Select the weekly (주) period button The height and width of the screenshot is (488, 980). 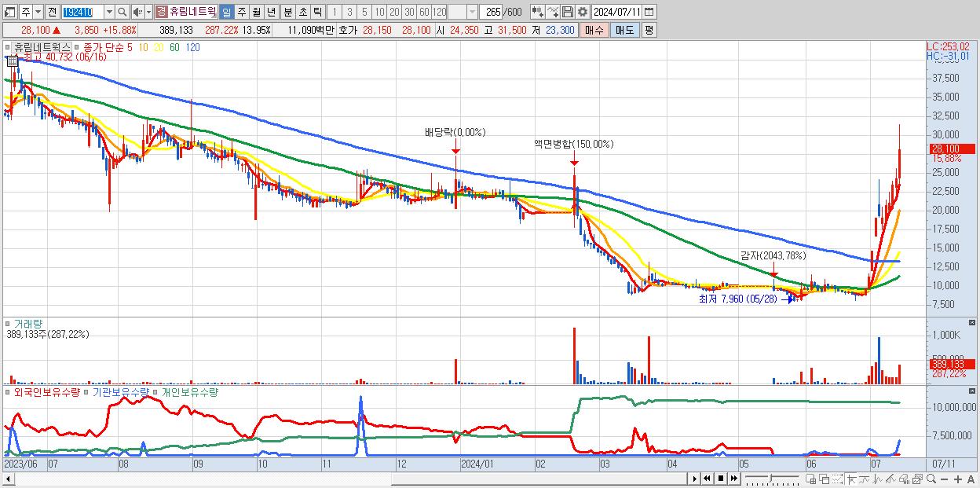point(241,12)
